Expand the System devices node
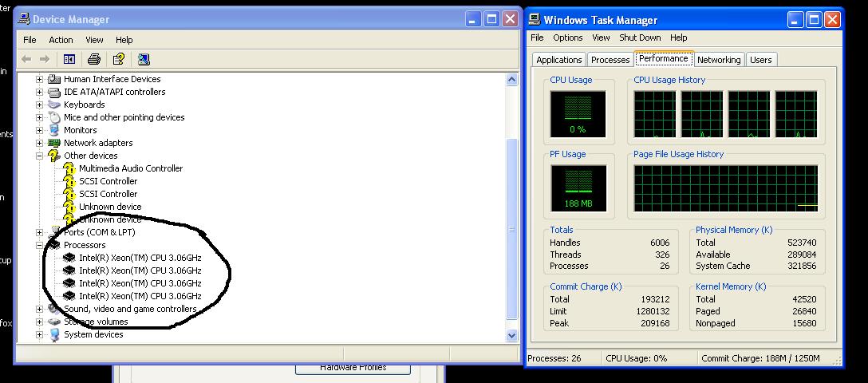868x383 pixels. (x=39, y=334)
